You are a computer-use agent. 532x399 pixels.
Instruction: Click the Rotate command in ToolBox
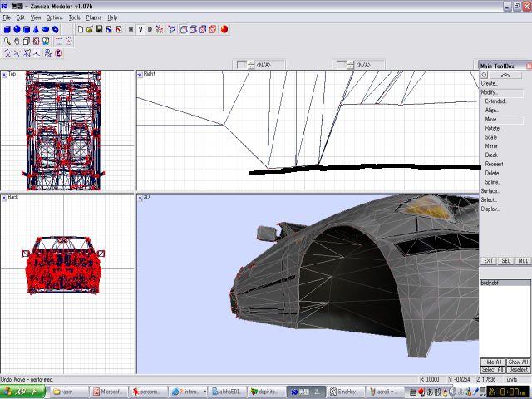tap(492, 128)
